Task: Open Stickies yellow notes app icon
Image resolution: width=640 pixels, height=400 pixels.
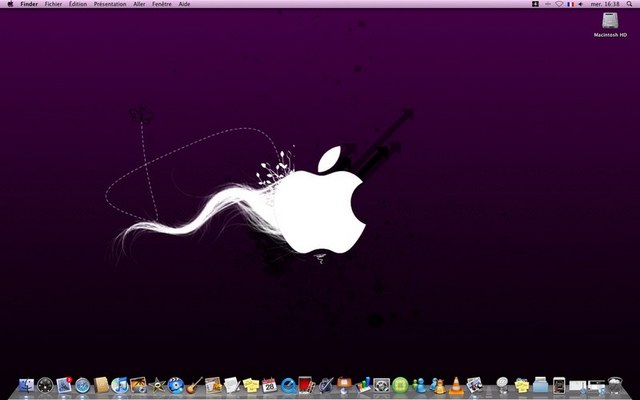Action: click(x=251, y=385)
